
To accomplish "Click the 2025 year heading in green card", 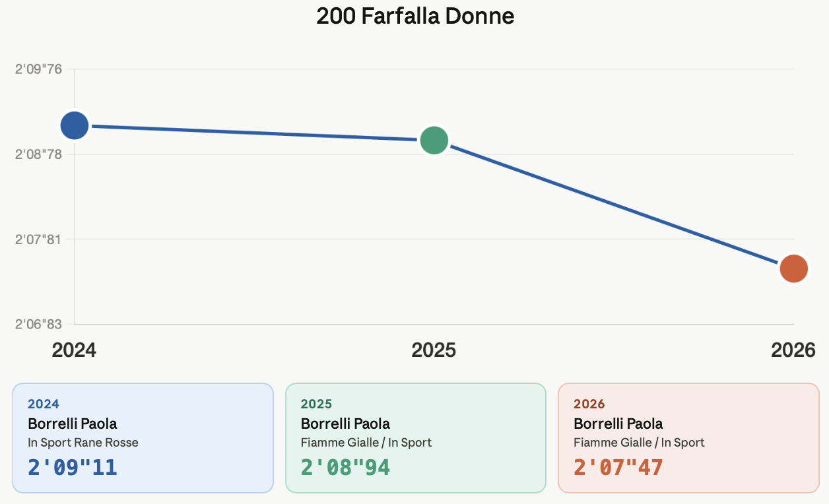I will [x=316, y=404].
